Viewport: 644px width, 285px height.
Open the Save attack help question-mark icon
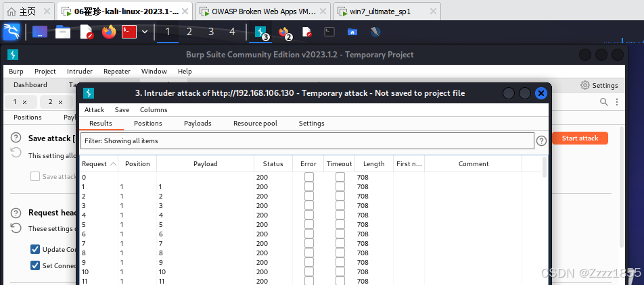coord(16,138)
